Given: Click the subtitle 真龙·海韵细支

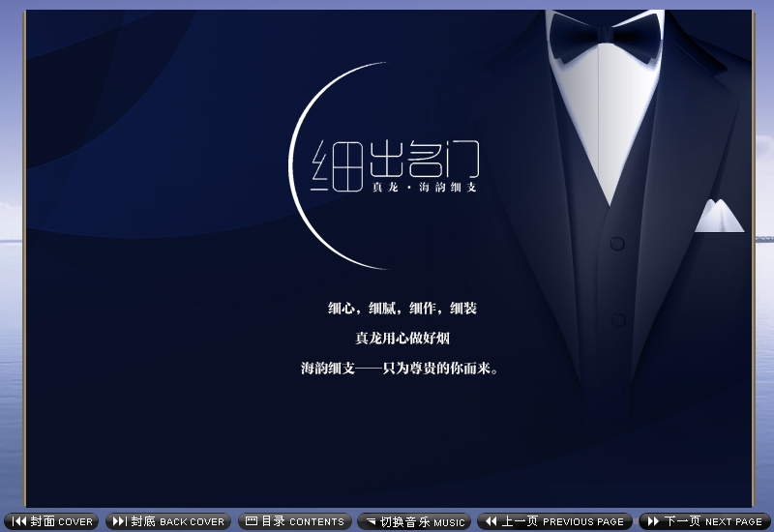Looking at the screenshot, I should (425, 187).
